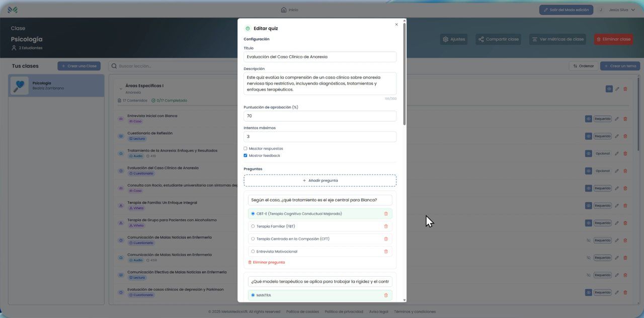Click the Añadir pregunta button
The width and height of the screenshot is (644, 318).
click(x=320, y=181)
